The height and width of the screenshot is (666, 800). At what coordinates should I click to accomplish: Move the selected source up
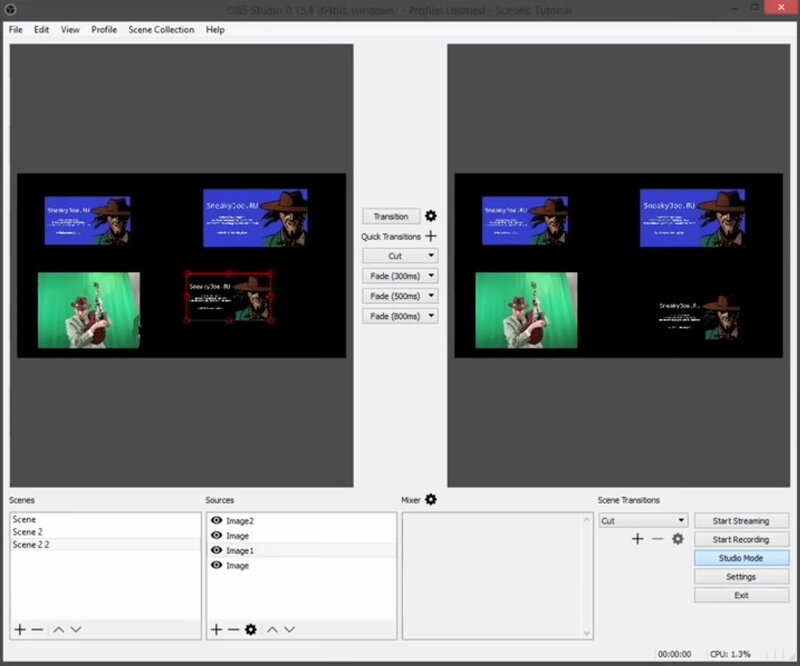(x=272, y=629)
